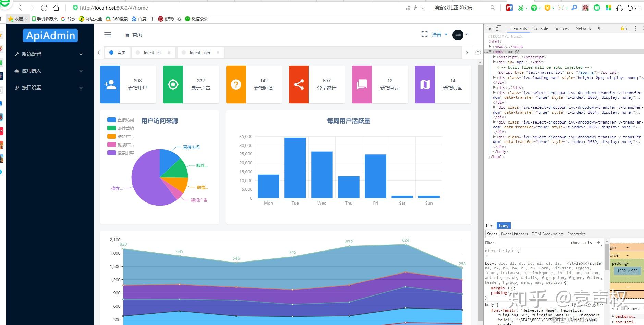644x325 pixels.
Task: Click the share icon on the 分享统计 card
Action: point(299,84)
